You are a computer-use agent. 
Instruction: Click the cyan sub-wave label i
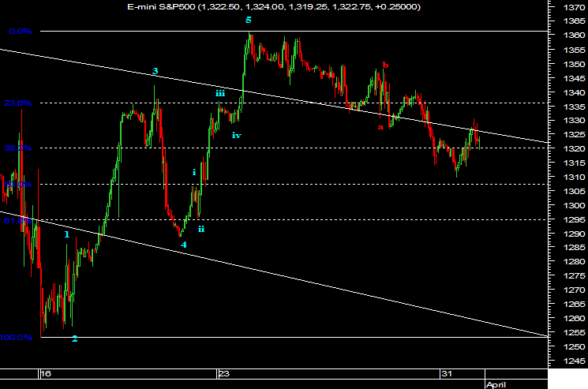pos(194,172)
